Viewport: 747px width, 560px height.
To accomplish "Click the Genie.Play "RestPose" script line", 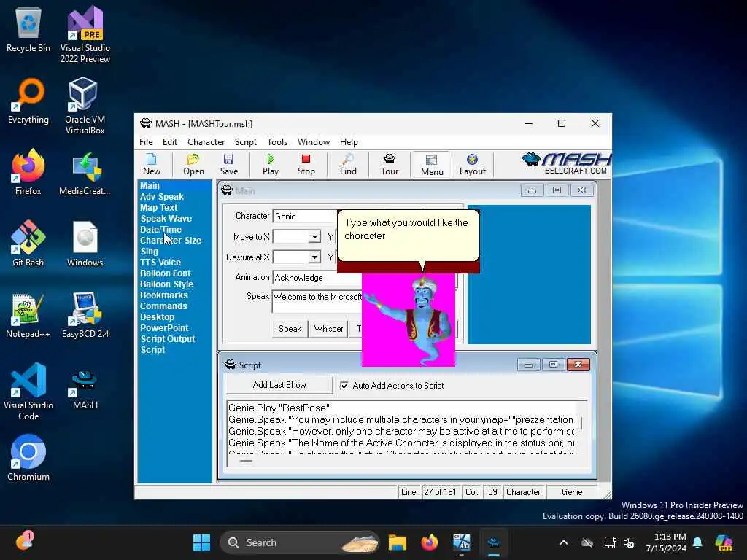I will (279, 408).
